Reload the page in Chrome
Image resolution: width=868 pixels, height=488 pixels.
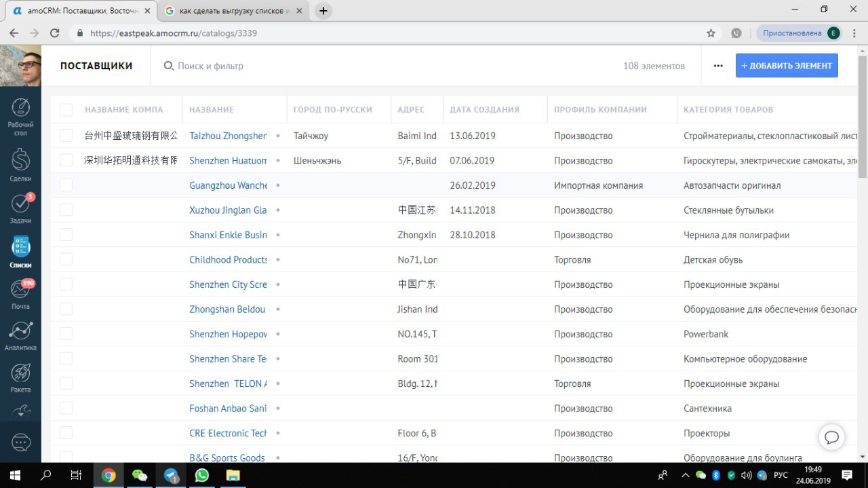pos(55,33)
